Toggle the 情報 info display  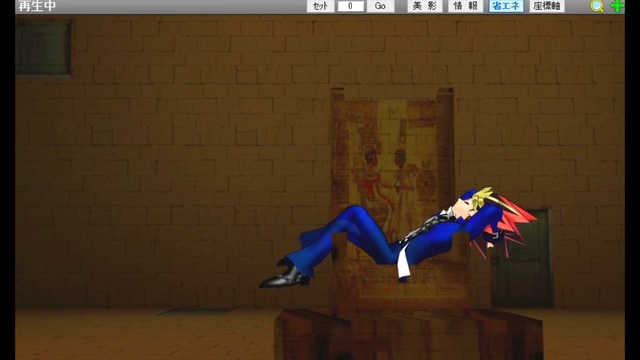(465, 6)
